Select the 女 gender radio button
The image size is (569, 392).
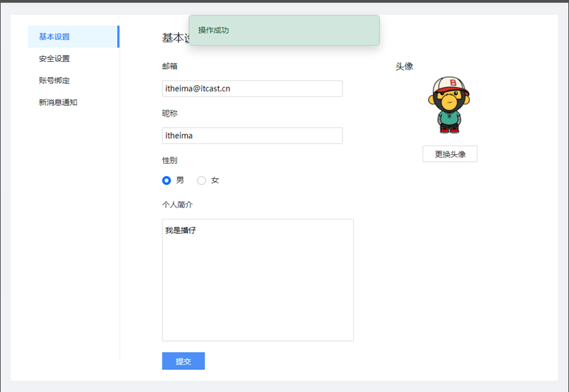tap(202, 180)
